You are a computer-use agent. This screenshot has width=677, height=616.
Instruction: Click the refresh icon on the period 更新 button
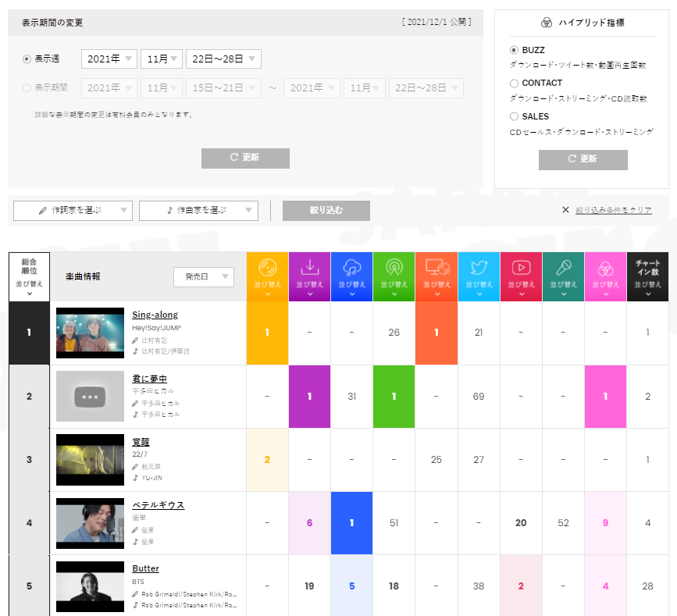[x=234, y=157]
